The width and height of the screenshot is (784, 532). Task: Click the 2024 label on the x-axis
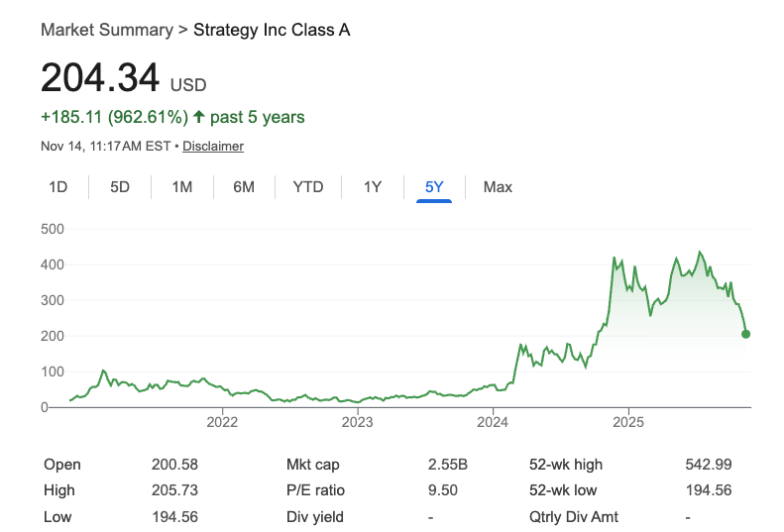pyautogui.click(x=493, y=423)
